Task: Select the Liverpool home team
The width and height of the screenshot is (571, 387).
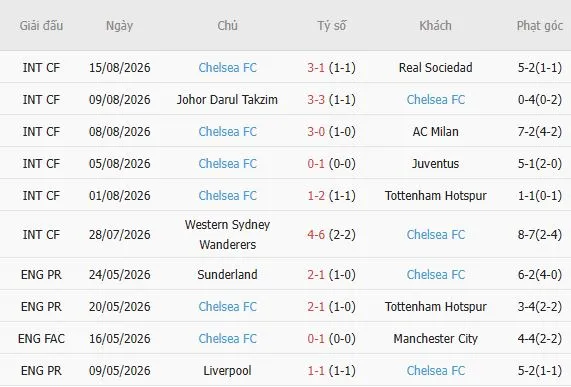Action: pyautogui.click(x=227, y=371)
